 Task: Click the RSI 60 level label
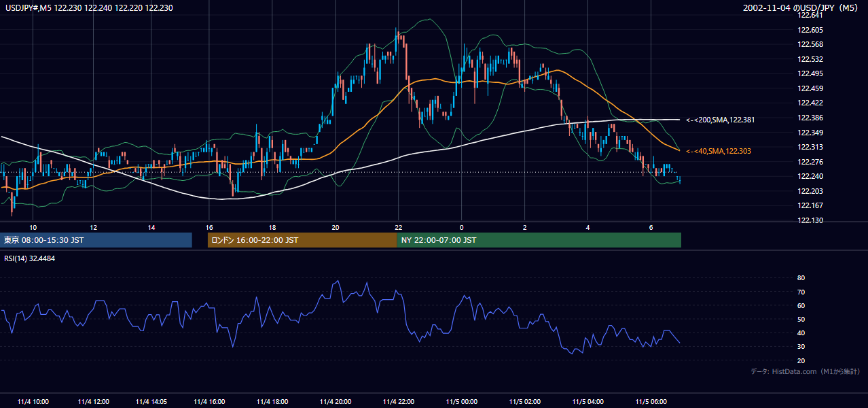[801, 305]
